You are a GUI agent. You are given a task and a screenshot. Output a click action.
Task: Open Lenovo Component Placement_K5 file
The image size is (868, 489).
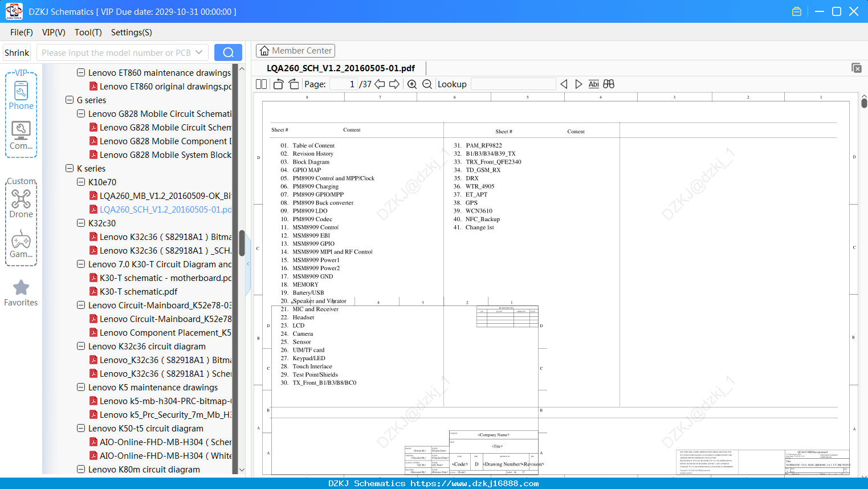point(160,332)
